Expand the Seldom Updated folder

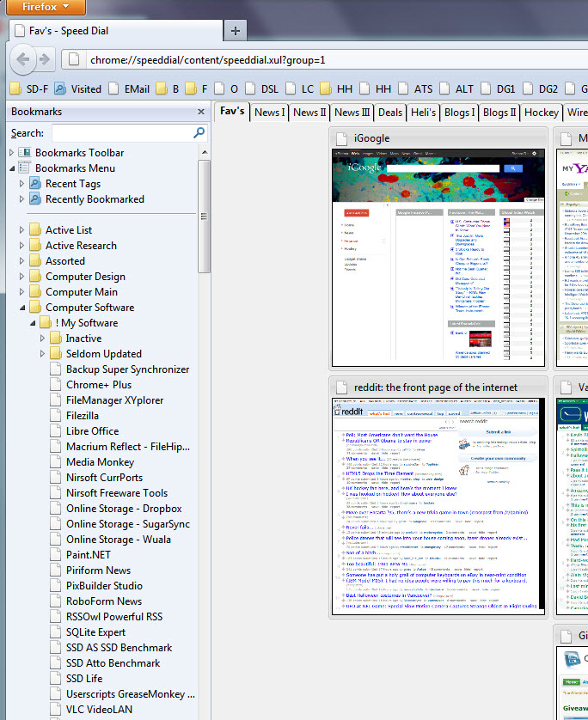(x=43, y=354)
